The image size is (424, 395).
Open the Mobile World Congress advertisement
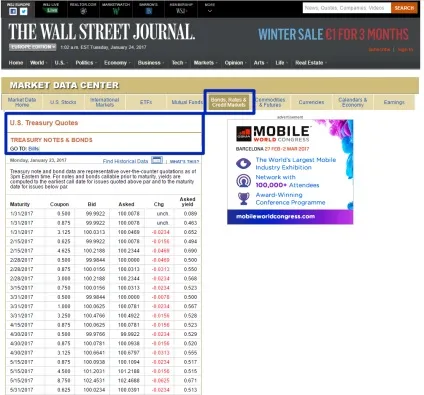click(290, 172)
